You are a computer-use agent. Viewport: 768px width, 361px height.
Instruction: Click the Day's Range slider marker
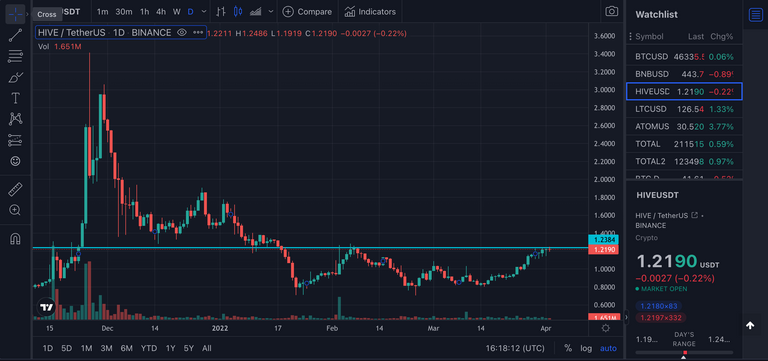click(685, 353)
